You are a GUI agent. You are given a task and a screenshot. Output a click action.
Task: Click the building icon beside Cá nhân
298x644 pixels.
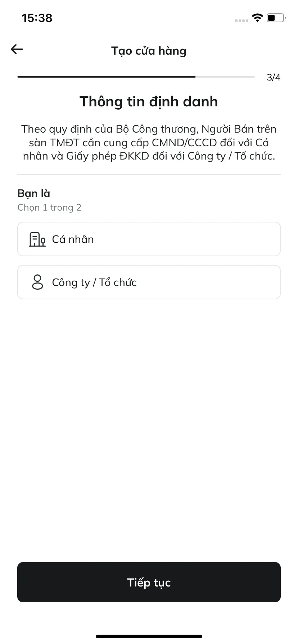click(x=37, y=239)
